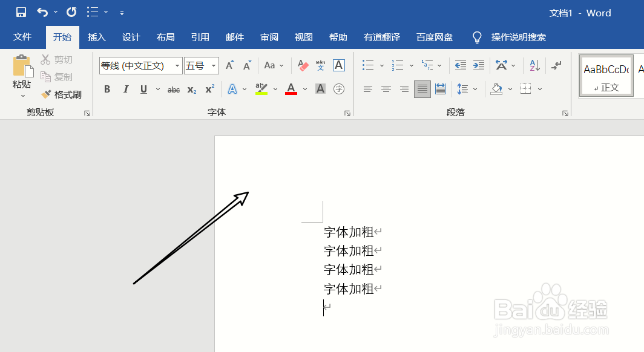The height and width of the screenshot is (352, 644).
Task: Activate the 格式刷 format painter
Action: pos(62,95)
